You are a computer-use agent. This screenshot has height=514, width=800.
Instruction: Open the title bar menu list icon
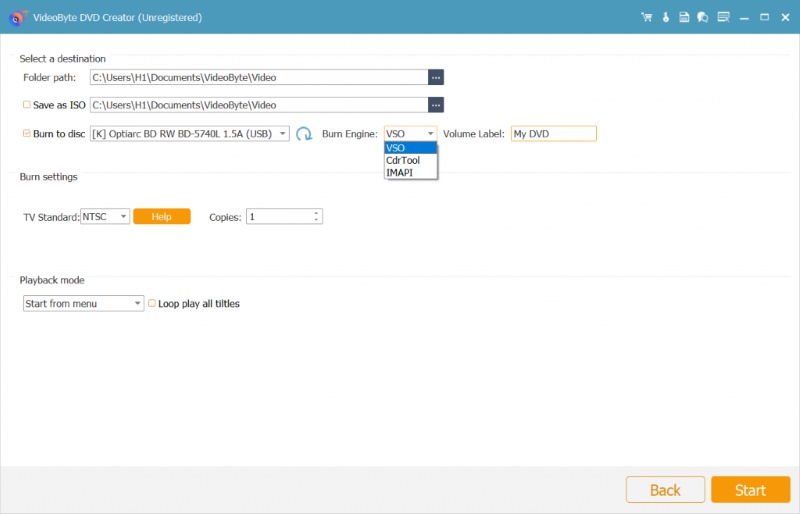[x=723, y=17]
